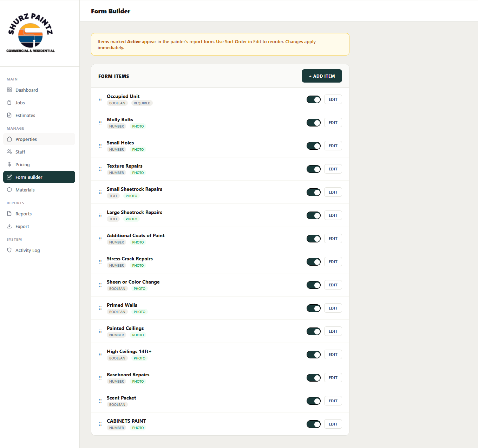Open the Activity Log menu item
The image size is (478, 448).
[39, 250]
